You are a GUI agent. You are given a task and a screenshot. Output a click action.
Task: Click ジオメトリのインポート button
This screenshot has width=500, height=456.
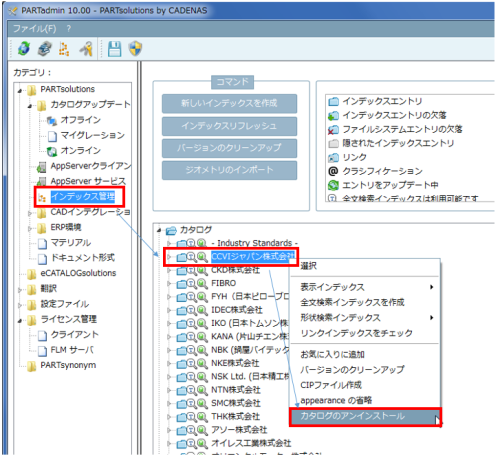coord(229,170)
